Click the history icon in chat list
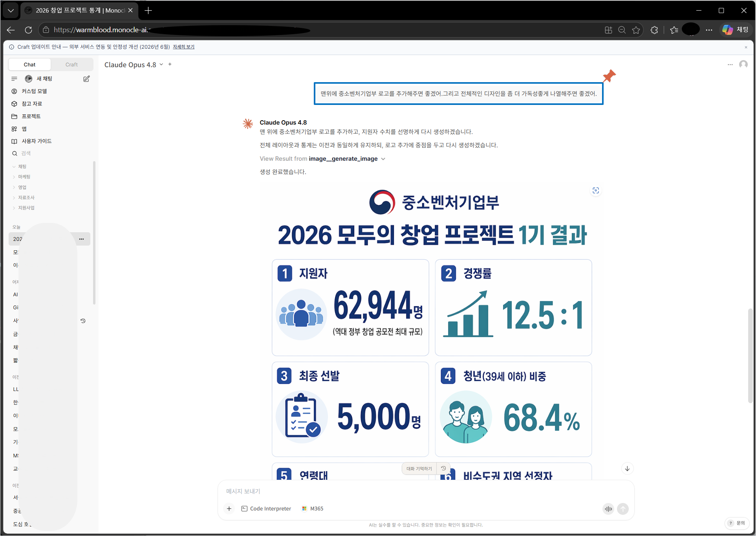 (x=83, y=321)
